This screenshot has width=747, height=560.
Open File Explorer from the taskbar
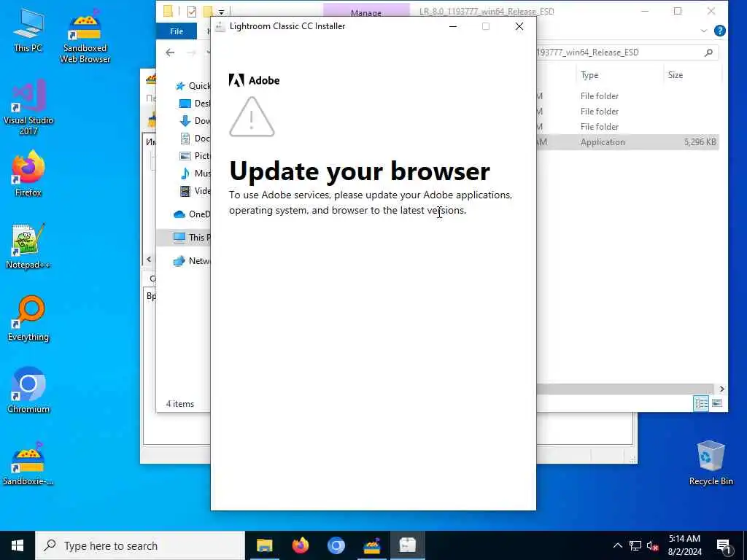point(264,545)
